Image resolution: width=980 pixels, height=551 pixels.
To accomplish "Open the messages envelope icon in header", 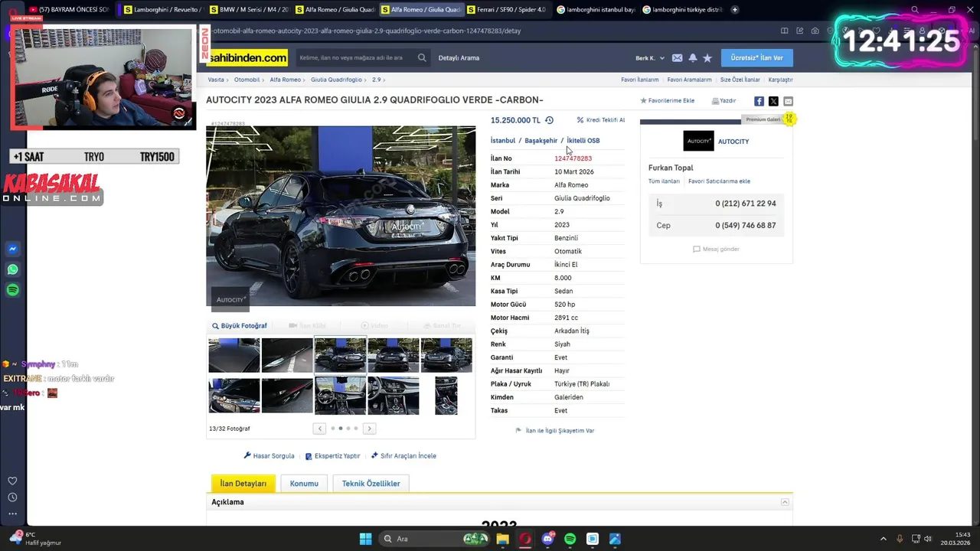I will click(x=677, y=58).
